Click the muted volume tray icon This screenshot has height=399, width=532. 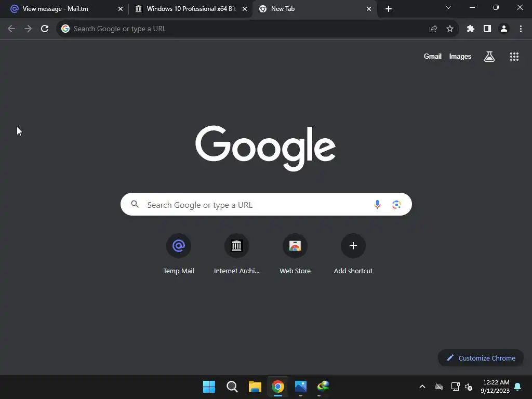469,387
